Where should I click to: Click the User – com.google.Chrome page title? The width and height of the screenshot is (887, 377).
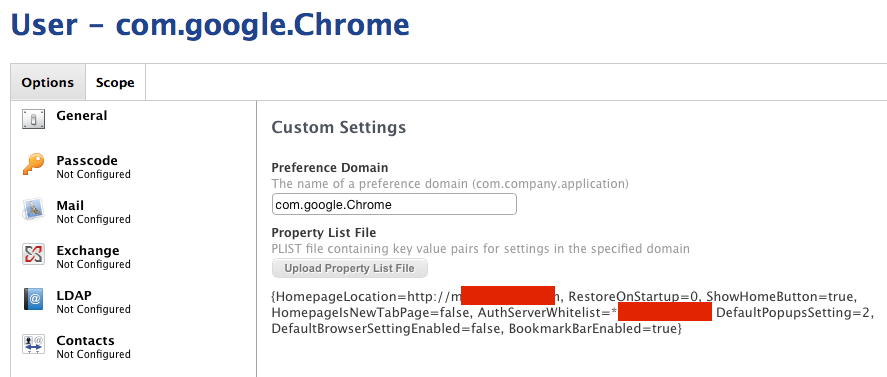(x=210, y=25)
